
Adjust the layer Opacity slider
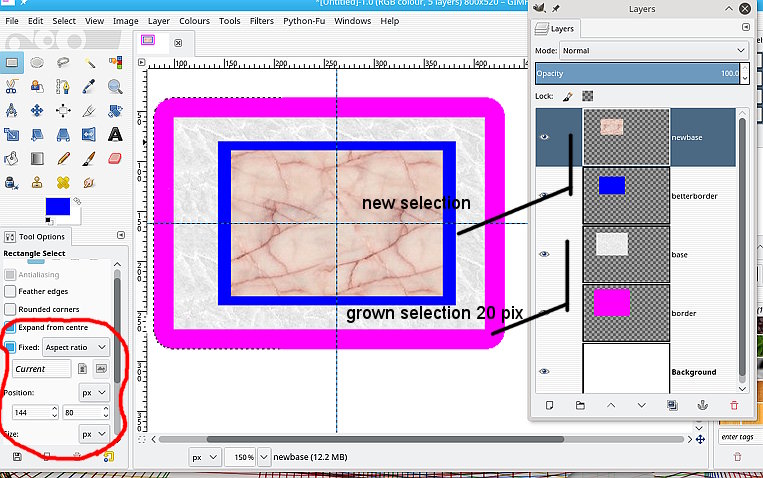637,74
